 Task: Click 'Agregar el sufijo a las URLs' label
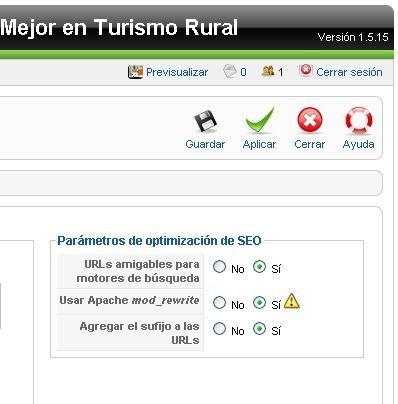coord(139,333)
